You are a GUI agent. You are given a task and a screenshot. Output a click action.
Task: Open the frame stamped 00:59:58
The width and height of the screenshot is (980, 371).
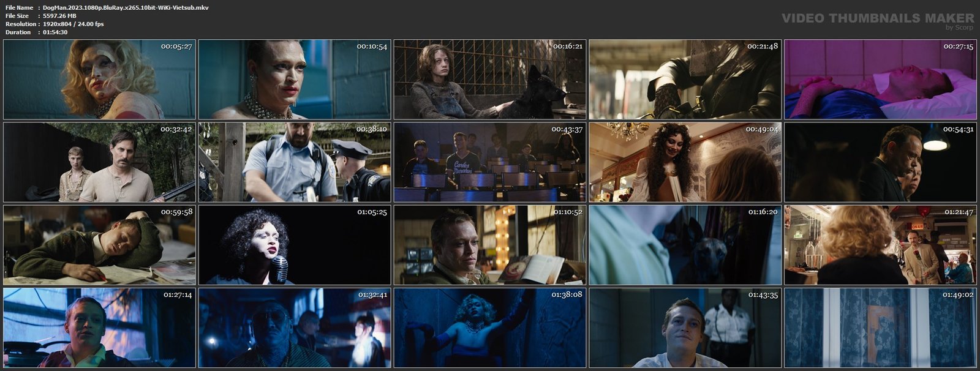pyautogui.click(x=99, y=245)
